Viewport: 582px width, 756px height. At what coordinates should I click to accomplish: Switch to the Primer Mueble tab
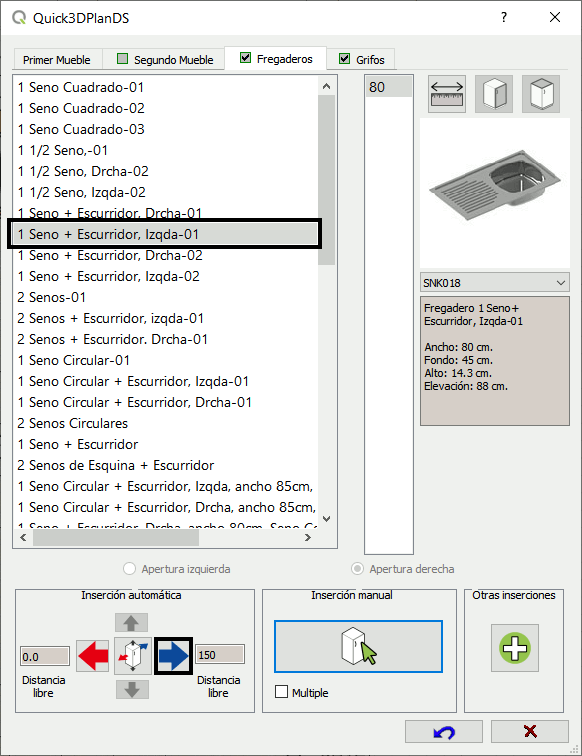pyautogui.click(x=57, y=60)
